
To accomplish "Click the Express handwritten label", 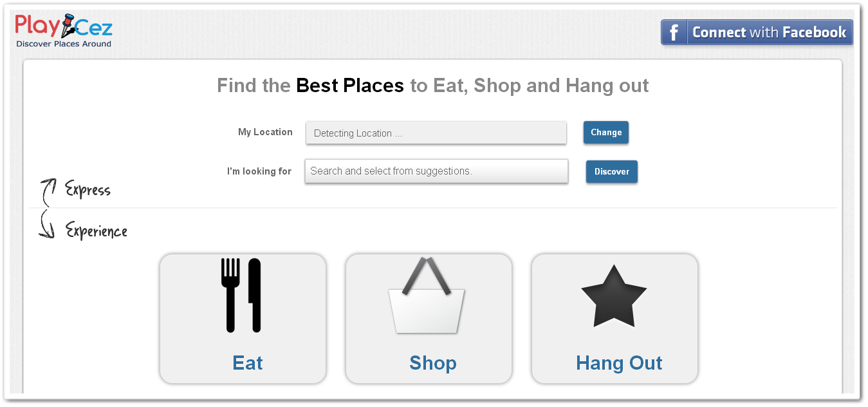I will (88, 190).
